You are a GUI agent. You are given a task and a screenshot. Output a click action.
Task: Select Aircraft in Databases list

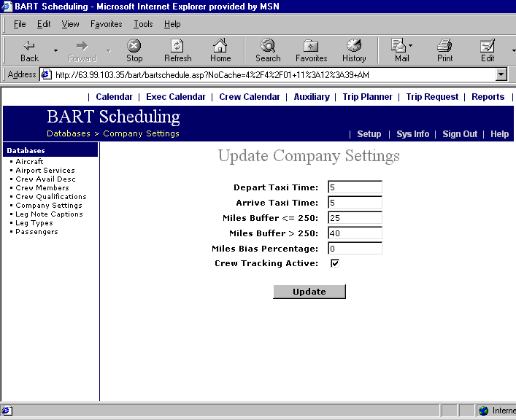(29, 161)
